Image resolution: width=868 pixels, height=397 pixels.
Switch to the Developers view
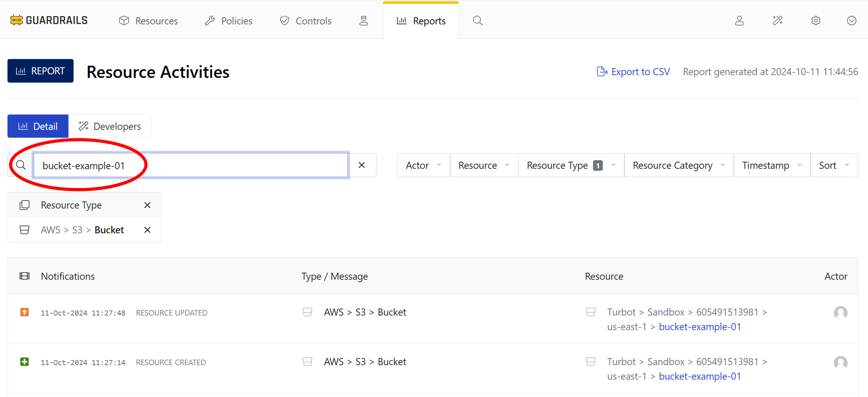[110, 126]
